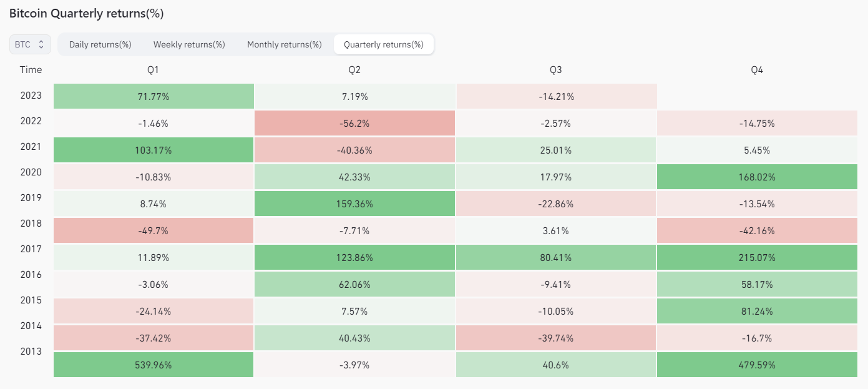
Task: Click the 2017 Q4 cell showing 215.07%
Action: 757,257
